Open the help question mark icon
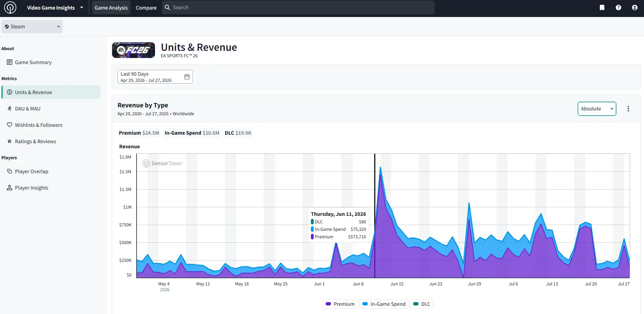This screenshot has height=314, width=644. point(618,8)
